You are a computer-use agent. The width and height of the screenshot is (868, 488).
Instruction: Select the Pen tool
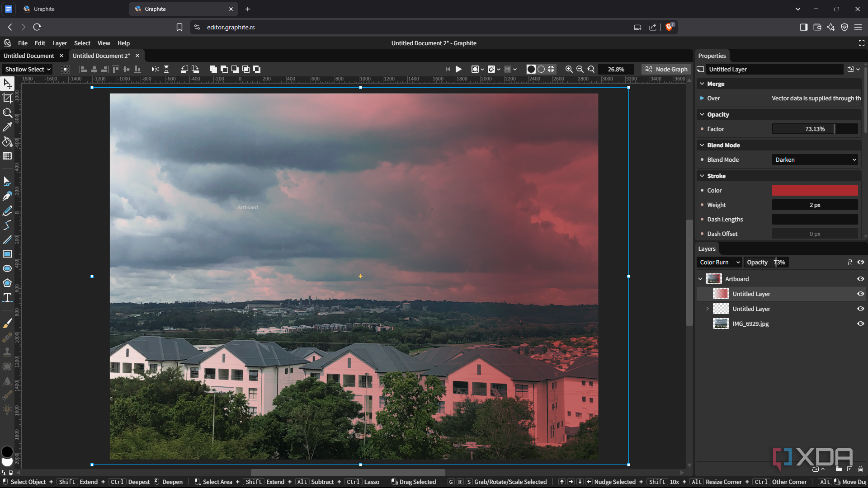click(x=7, y=196)
